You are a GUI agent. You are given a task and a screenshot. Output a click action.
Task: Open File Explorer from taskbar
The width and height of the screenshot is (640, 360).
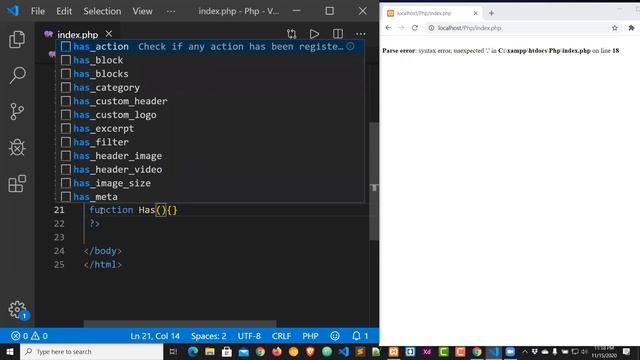coord(210,351)
